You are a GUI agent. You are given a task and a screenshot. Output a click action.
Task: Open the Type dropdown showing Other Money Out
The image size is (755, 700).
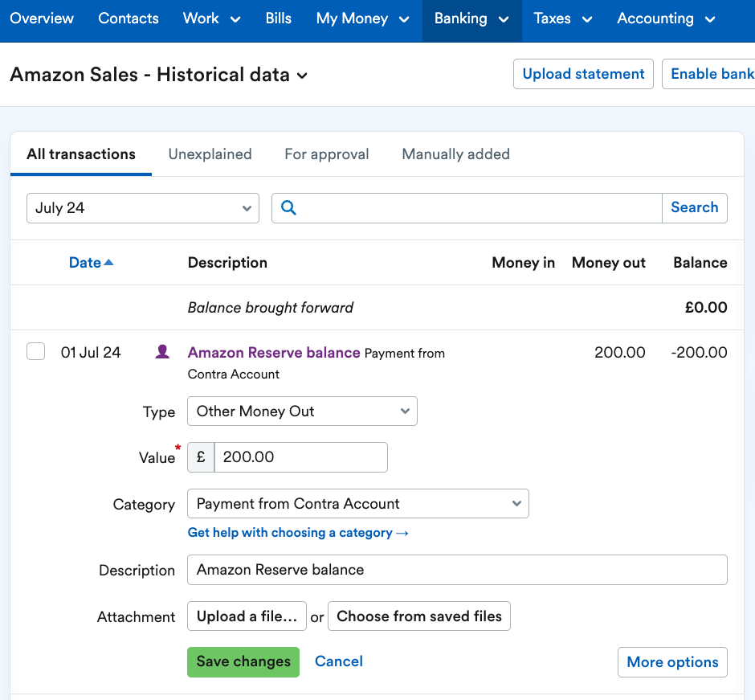tap(302, 411)
